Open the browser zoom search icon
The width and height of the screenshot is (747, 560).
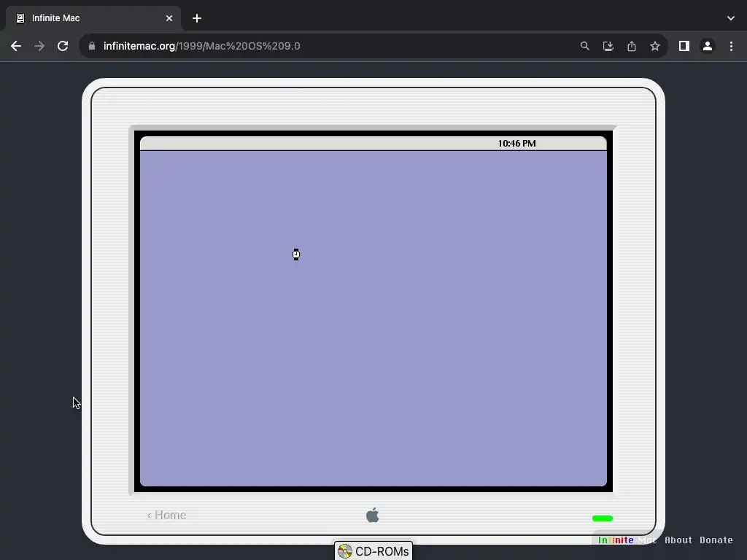tap(584, 46)
